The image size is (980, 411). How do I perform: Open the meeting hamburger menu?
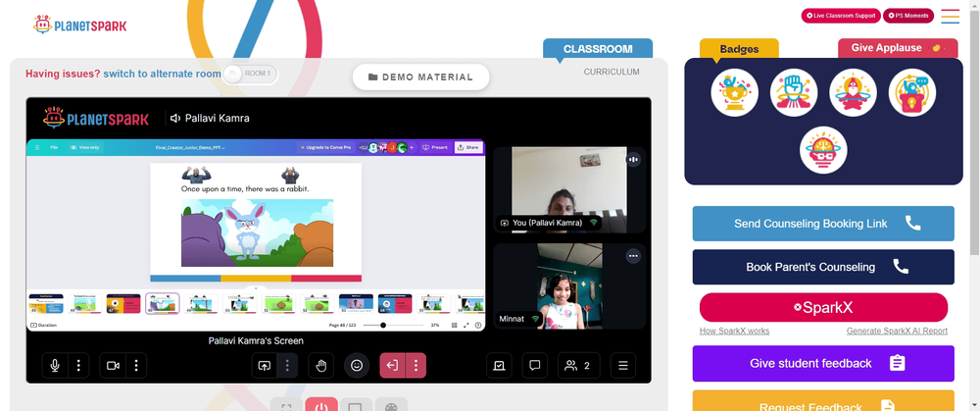click(x=623, y=366)
